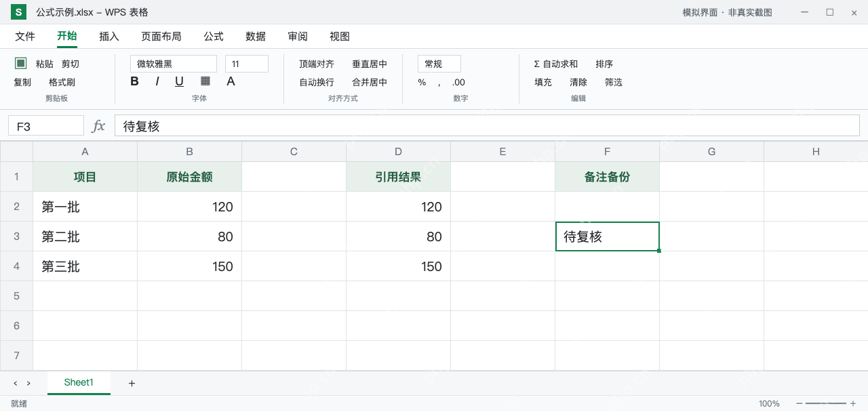Image resolution: width=868 pixels, height=412 pixels.
Task: Click 顶端对齐 alignment button
Action: (x=317, y=64)
